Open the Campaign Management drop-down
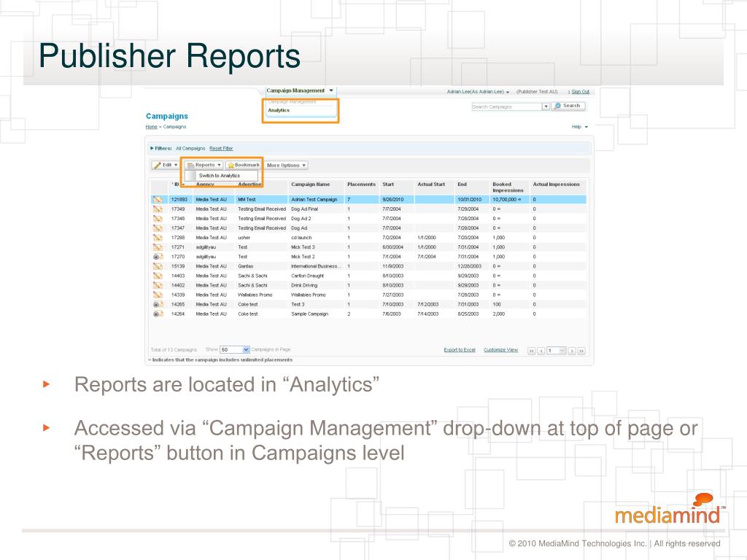The image size is (747, 560). tap(300, 90)
